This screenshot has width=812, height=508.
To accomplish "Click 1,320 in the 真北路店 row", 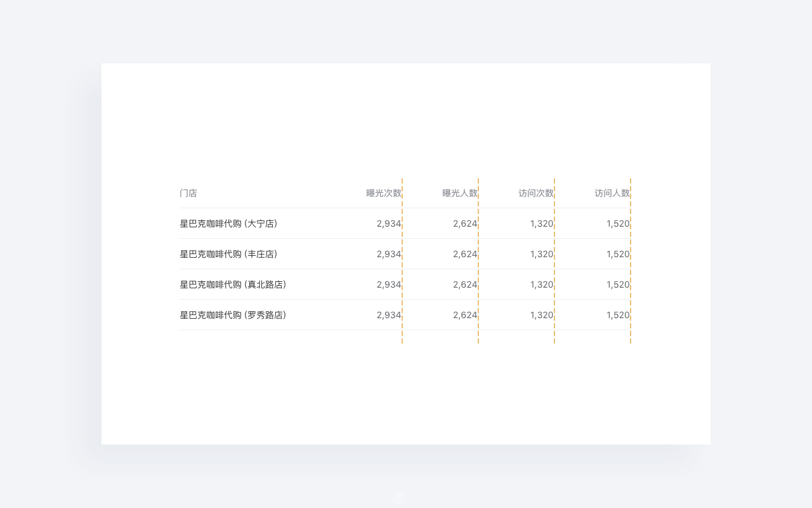I will click(x=542, y=284).
